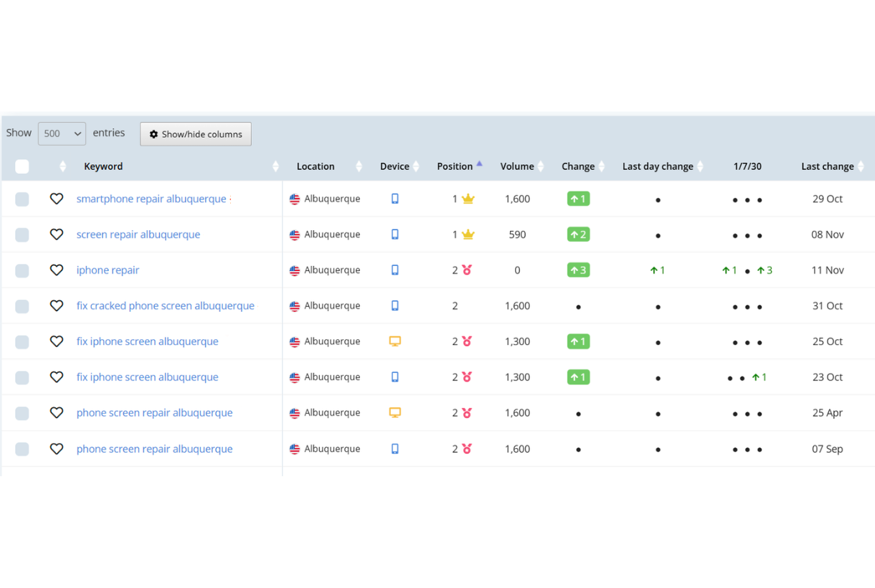Click the 29 Oct last change cell
The width and height of the screenshot is (875, 588).
(x=827, y=199)
